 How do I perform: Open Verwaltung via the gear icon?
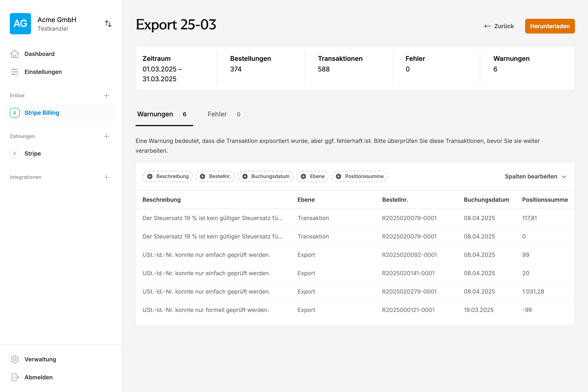click(14, 359)
